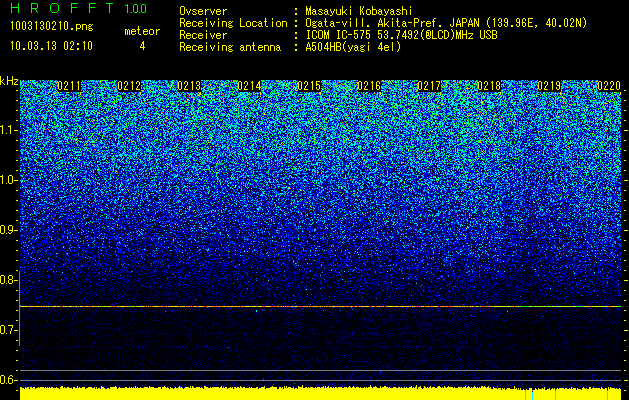This screenshot has width=629, height=400.
Task: Click the HROFFT program title
Action: (x=62, y=8)
